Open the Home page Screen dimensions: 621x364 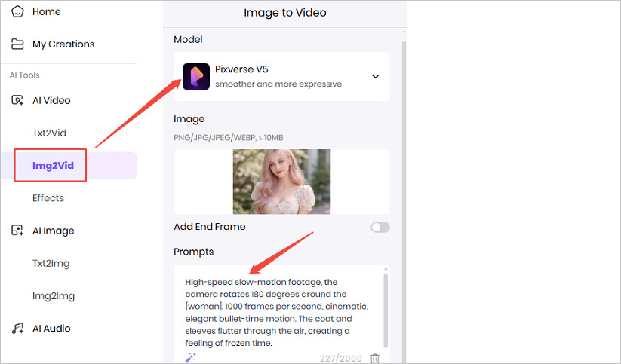click(46, 12)
